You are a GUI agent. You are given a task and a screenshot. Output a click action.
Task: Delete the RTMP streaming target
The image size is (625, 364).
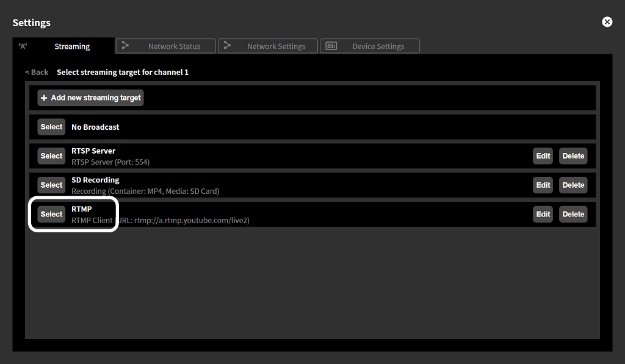tap(573, 214)
